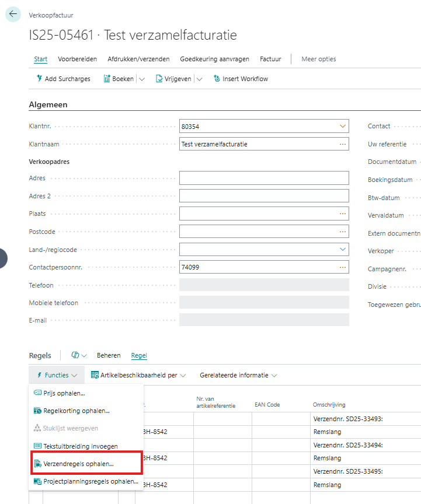Image resolution: width=421 pixels, height=504 pixels.
Task: Click Artikelbeschikbaarheid per grid icon
Action: [95, 375]
